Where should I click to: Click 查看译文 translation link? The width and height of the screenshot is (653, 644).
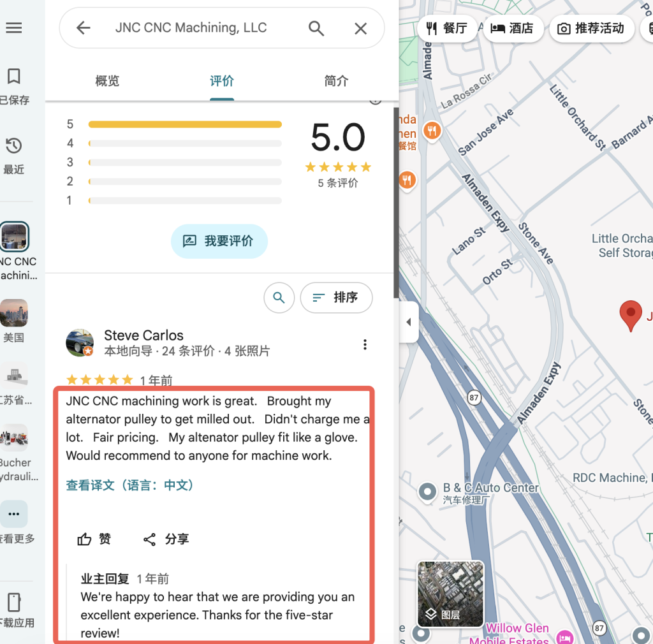point(129,485)
